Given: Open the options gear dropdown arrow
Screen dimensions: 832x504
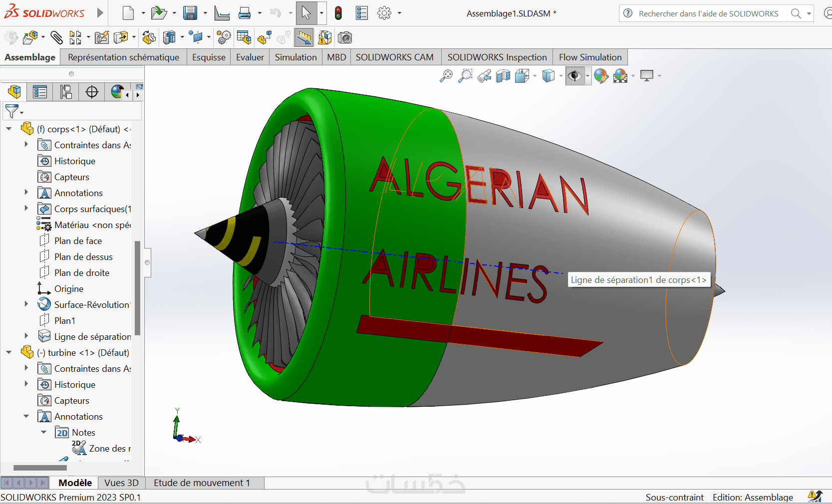Looking at the screenshot, I should tap(399, 13).
